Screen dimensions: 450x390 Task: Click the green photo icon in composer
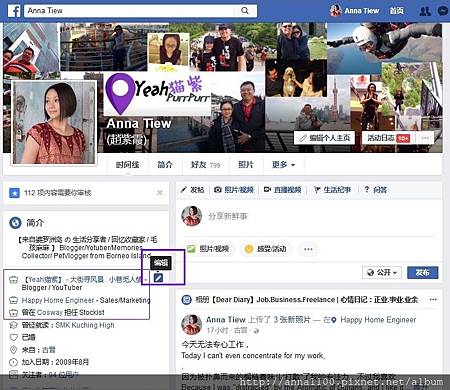pos(191,249)
